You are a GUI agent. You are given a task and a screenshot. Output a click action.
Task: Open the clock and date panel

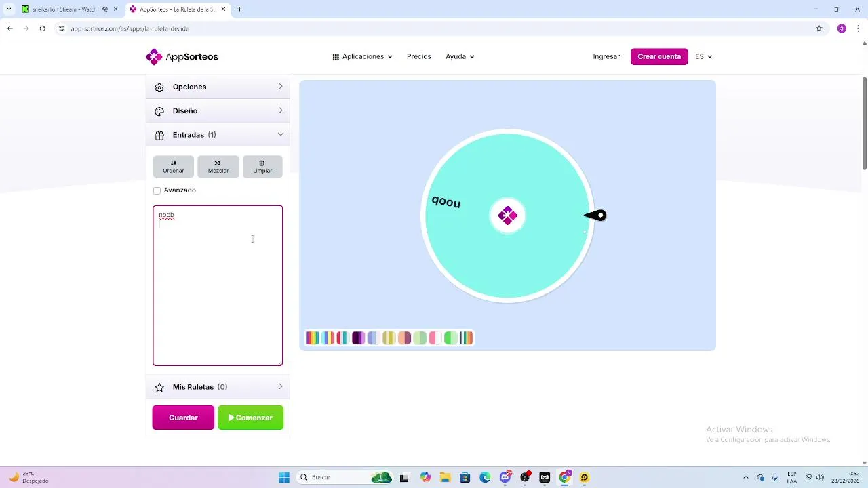[x=845, y=477]
